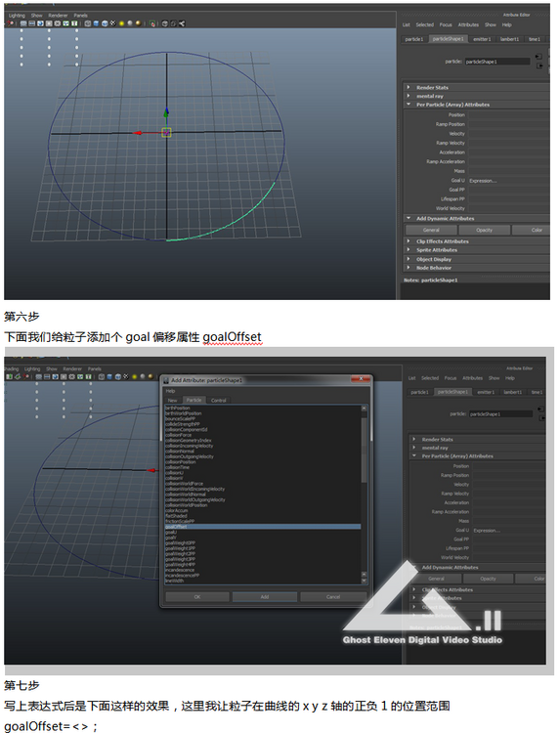Toggle film gate icon in first screenshot toolbar
Viewport: 560px width, 733px height.
pyautogui.click(x=32, y=23)
